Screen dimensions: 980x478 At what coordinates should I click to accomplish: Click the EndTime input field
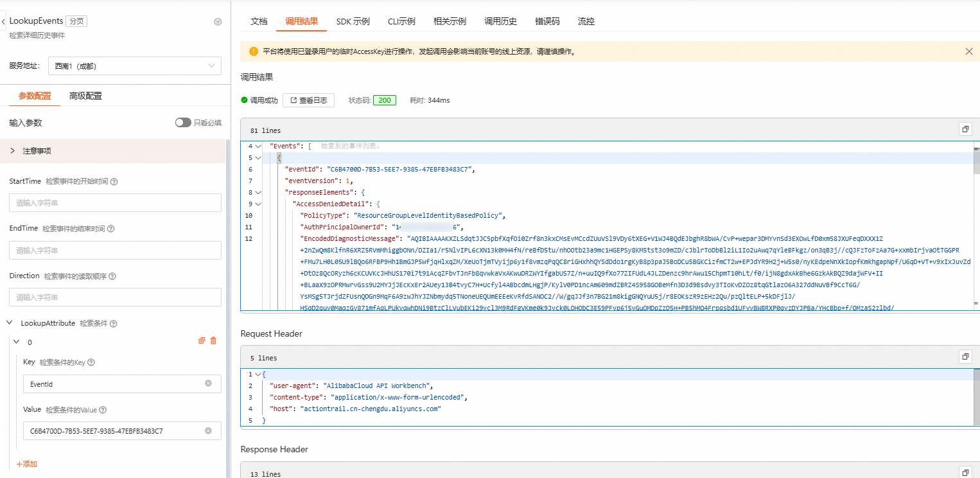(115, 251)
